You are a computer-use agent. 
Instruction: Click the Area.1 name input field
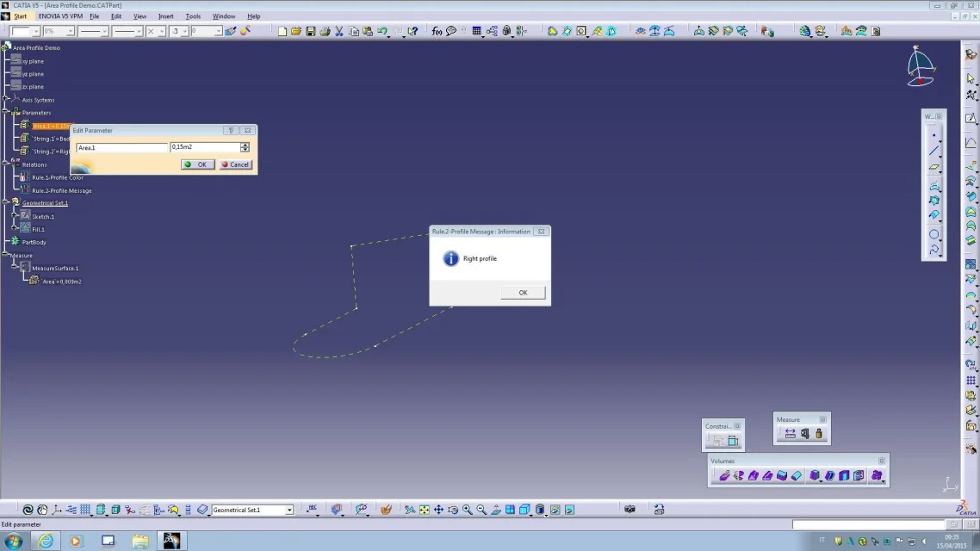[x=122, y=147]
